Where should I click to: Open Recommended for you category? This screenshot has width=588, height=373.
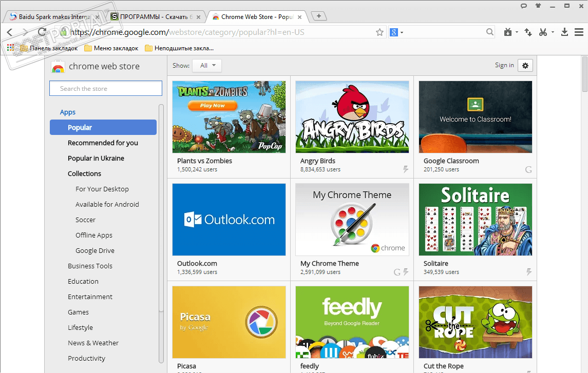click(x=103, y=143)
